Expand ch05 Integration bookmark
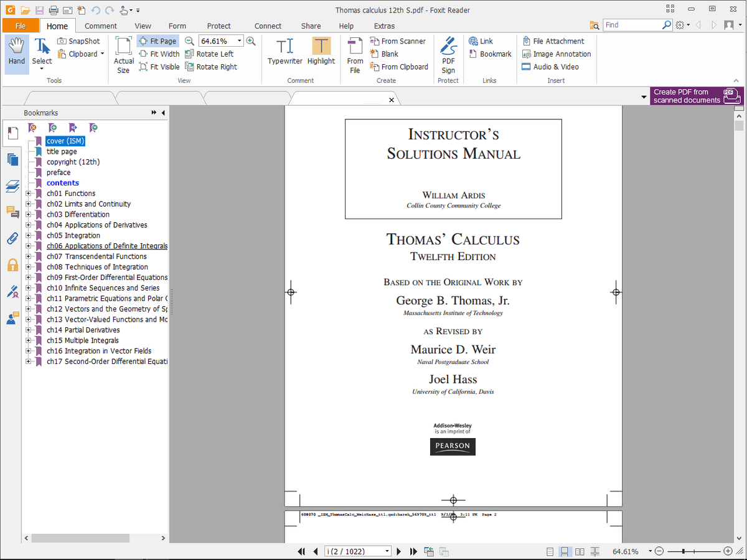Image resolution: width=747 pixels, height=560 pixels. [28, 236]
